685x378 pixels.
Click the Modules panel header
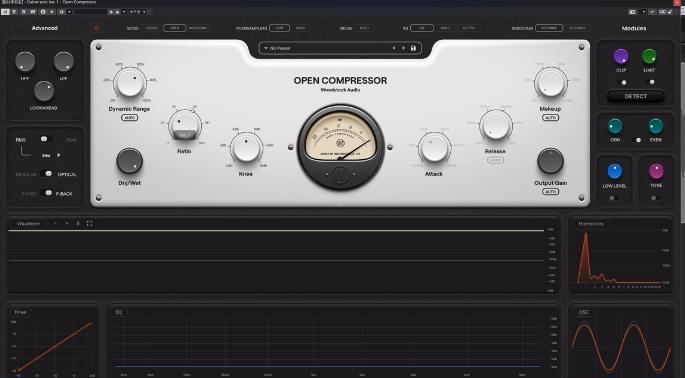click(634, 28)
